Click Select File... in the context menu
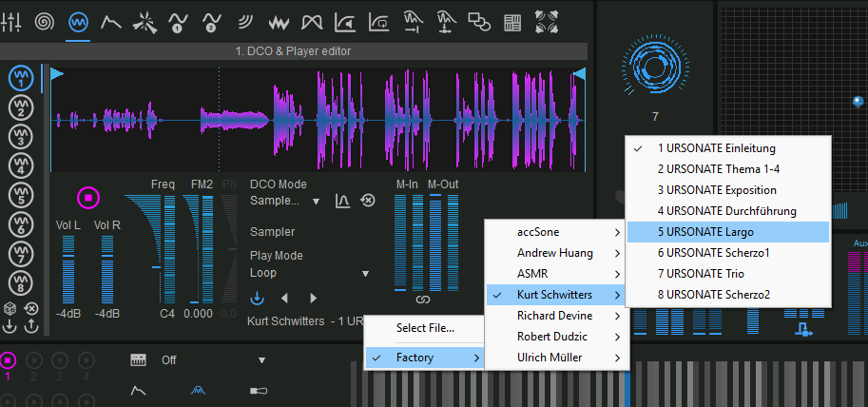Screen dimensions: 868x407 point(425,328)
